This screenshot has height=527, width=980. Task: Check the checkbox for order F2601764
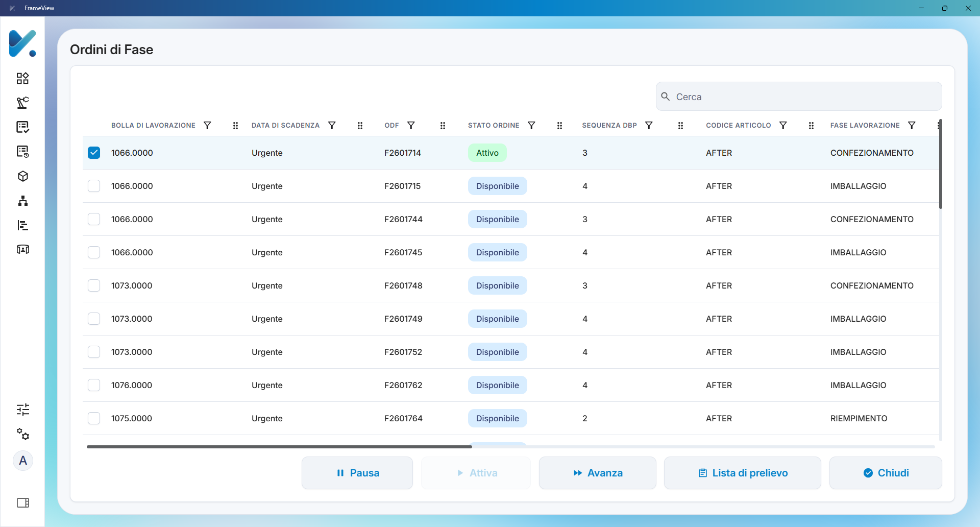tap(94, 418)
